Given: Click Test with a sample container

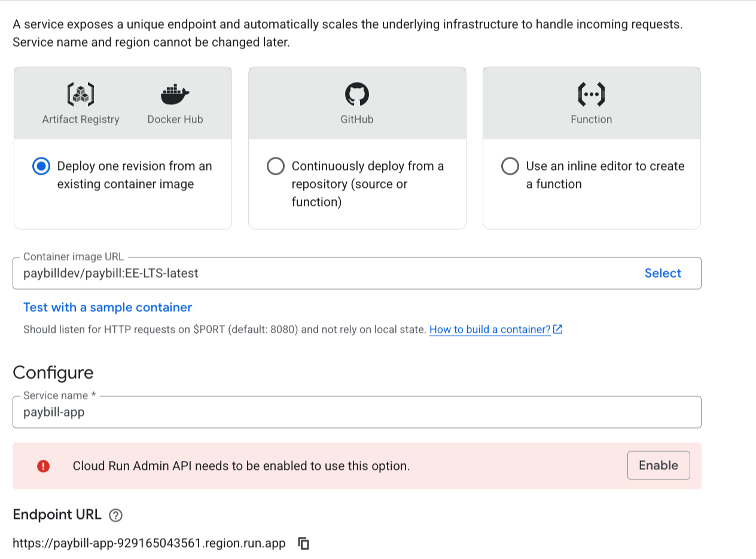Looking at the screenshot, I should [108, 307].
